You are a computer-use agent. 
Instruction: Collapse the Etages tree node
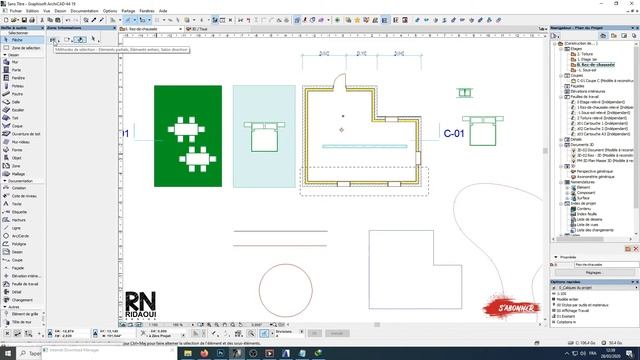(561, 49)
